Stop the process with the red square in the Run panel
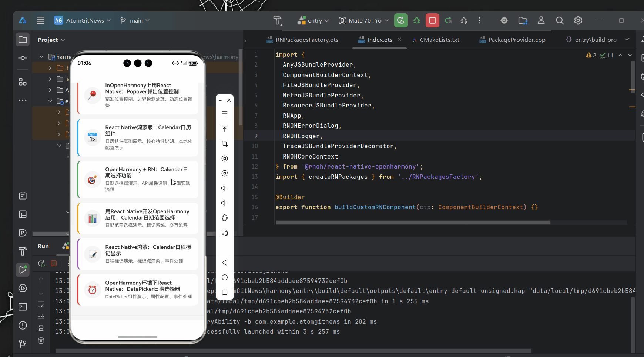The image size is (644, 357). coord(54,263)
